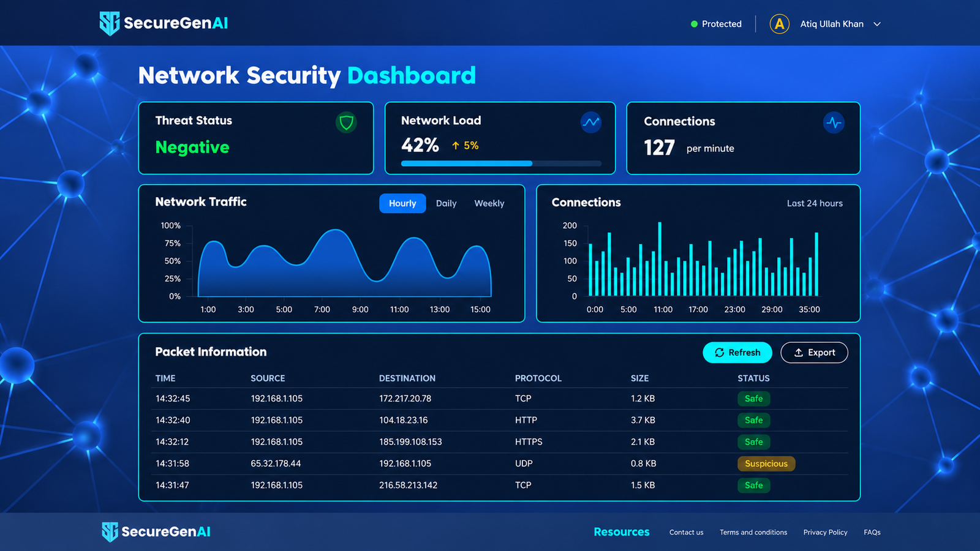980x551 pixels.
Task: Click destination IP 216.58.213.142
Action: click(x=408, y=485)
